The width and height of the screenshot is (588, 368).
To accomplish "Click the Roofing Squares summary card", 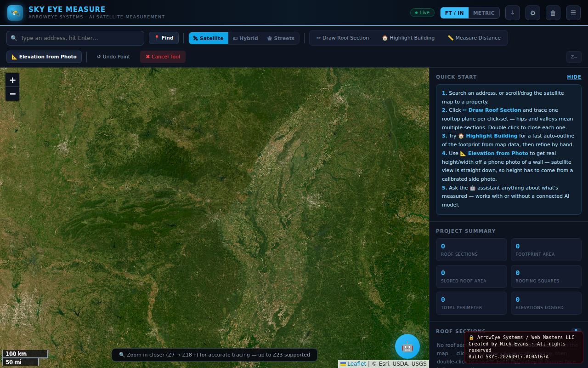I will tap(546, 276).
